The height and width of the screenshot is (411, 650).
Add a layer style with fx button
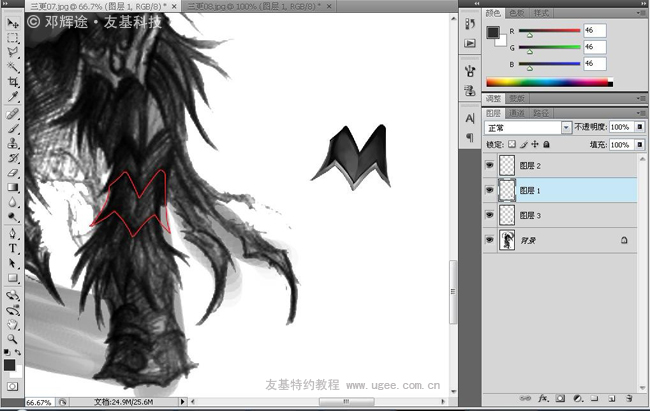543,398
